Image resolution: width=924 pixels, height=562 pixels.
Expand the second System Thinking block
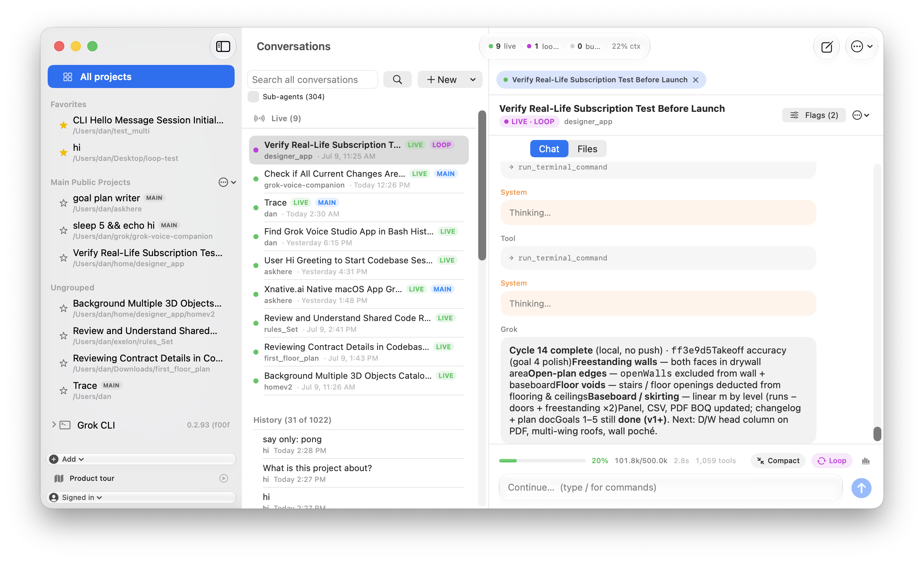(658, 303)
